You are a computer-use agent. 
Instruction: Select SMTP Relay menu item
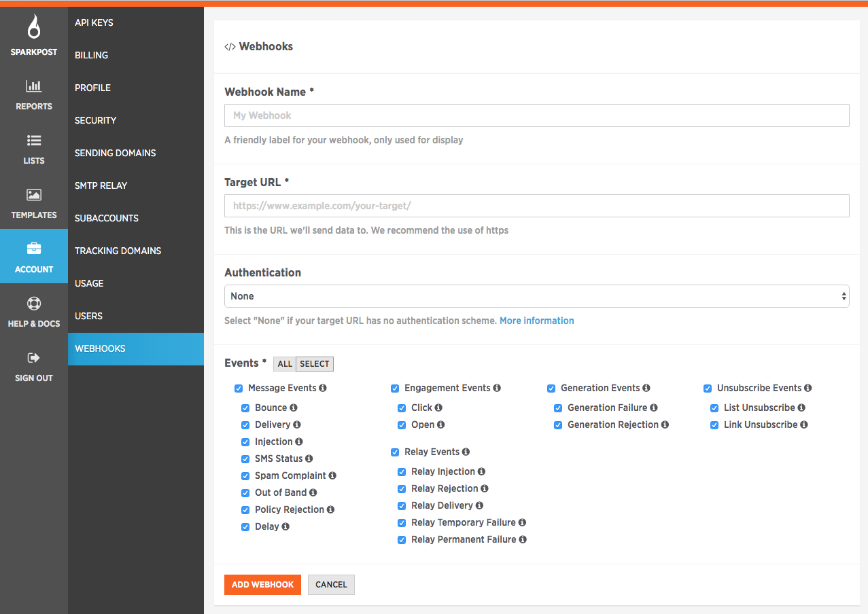(x=136, y=185)
